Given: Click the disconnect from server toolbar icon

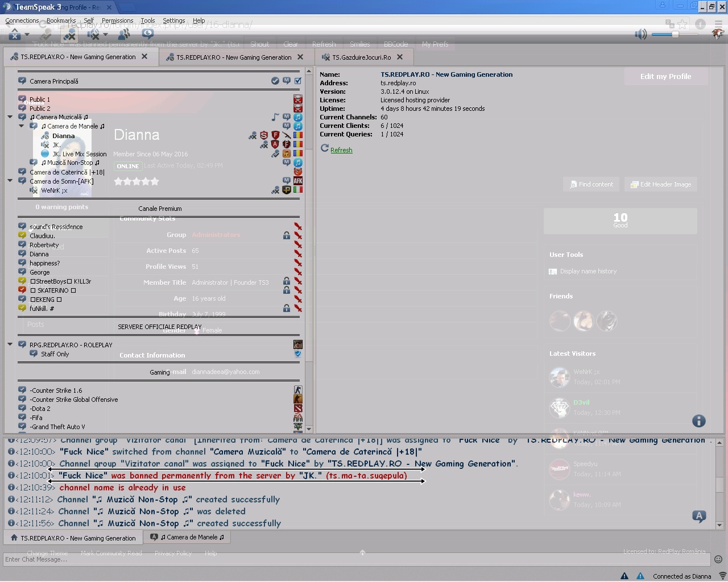Looking at the screenshot, I should click(15, 35).
